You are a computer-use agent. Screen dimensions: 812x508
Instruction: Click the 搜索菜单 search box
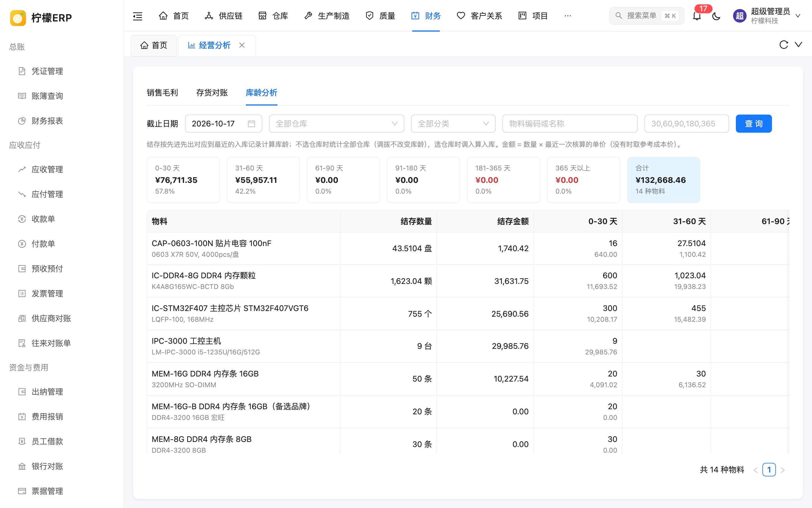pyautogui.click(x=646, y=16)
